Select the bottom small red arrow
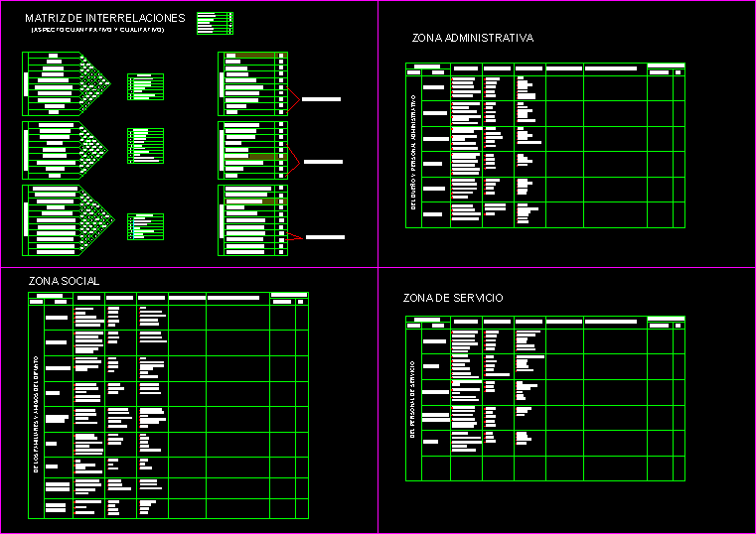Viewport: 756px width, 534px height. pyautogui.click(x=296, y=237)
